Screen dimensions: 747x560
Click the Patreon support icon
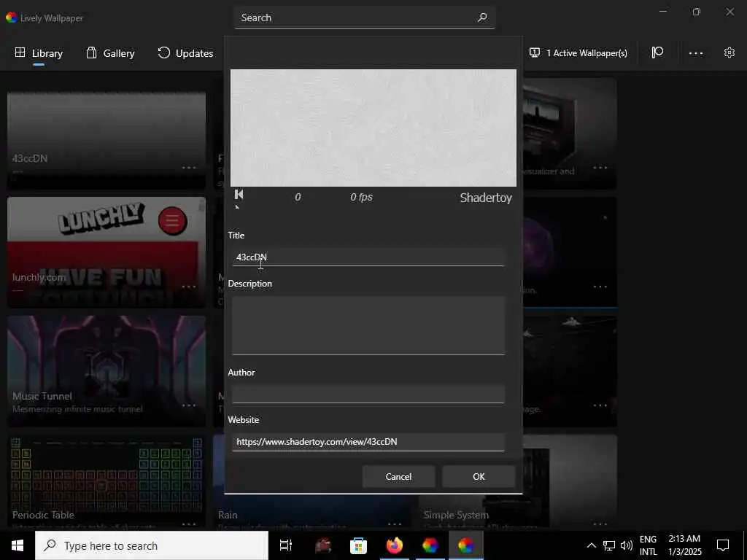[657, 52]
